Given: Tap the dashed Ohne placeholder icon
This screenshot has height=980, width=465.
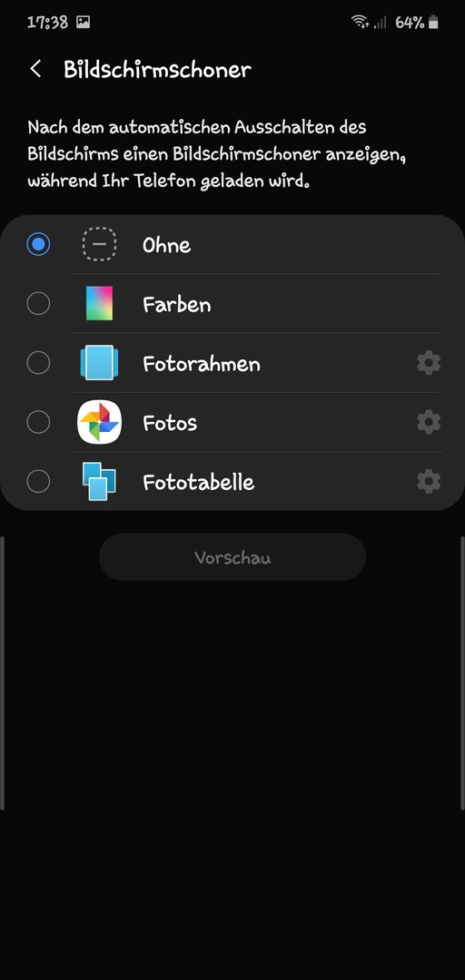Looking at the screenshot, I should pos(99,244).
